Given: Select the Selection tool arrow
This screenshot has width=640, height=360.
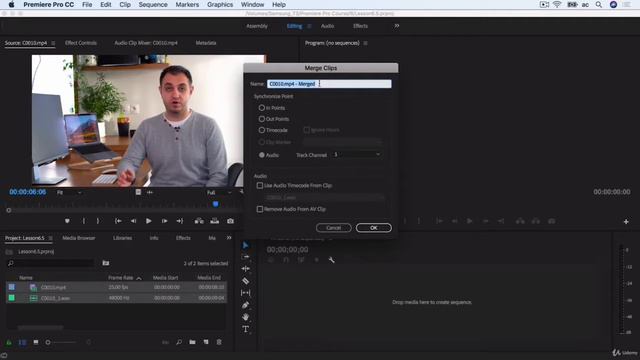Looking at the screenshot, I should click(x=245, y=245).
